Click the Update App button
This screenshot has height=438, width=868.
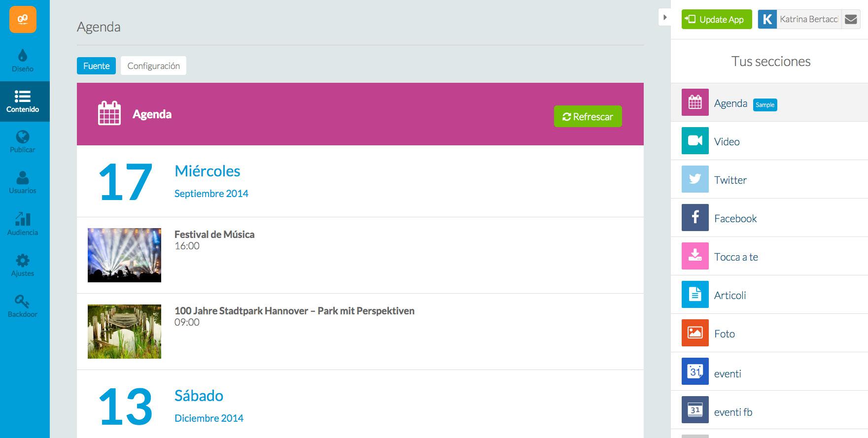(x=716, y=20)
